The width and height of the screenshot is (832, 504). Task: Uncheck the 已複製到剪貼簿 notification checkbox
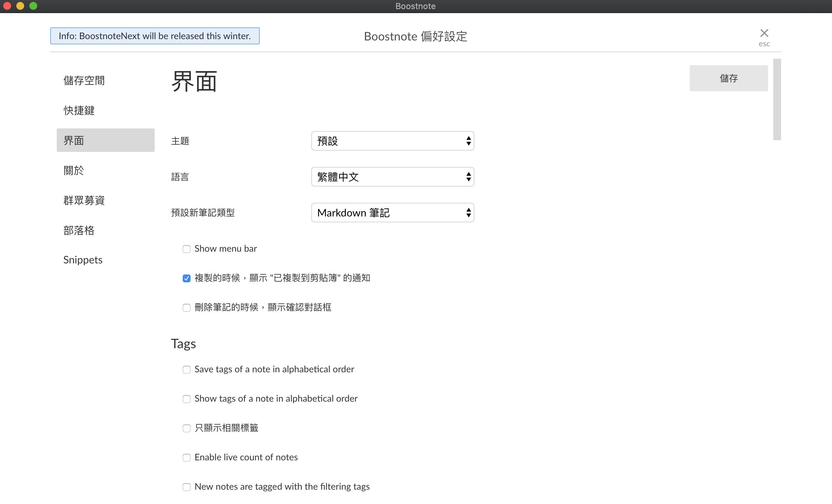tap(186, 278)
